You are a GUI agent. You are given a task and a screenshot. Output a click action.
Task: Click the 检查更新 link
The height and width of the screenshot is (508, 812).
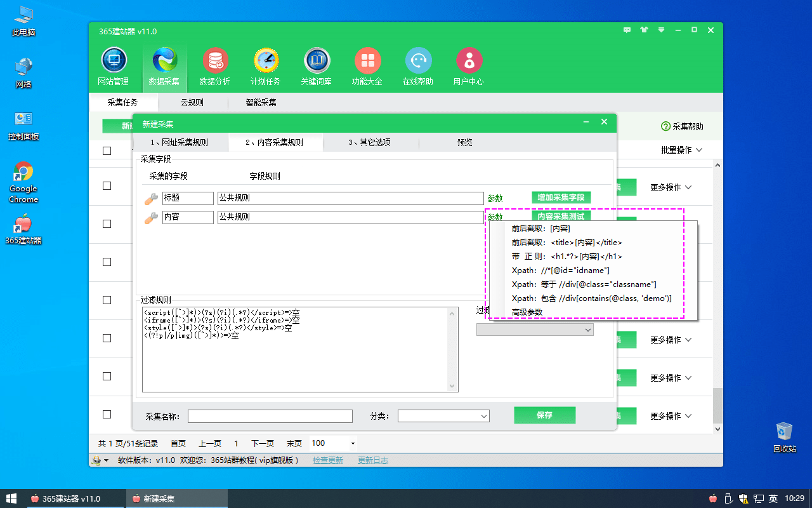tap(328, 460)
